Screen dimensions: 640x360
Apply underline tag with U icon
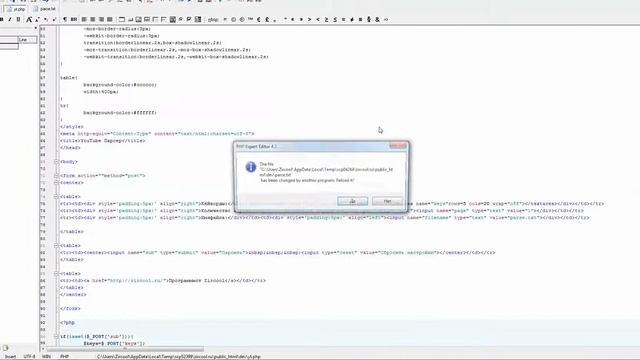click(x=18, y=19)
